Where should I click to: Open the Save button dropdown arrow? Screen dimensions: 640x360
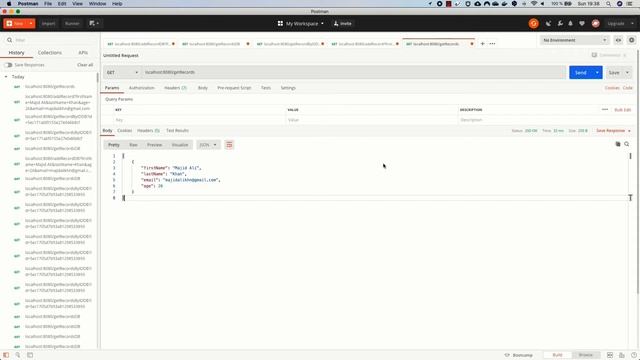[627, 73]
